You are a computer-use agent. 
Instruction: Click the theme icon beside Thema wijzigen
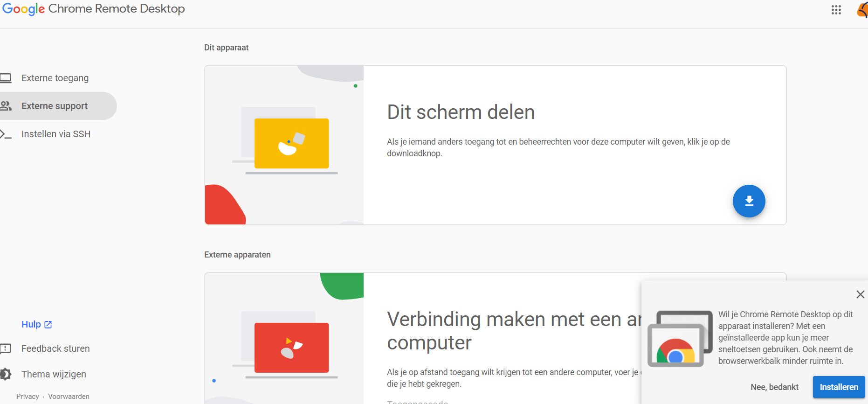(x=6, y=374)
